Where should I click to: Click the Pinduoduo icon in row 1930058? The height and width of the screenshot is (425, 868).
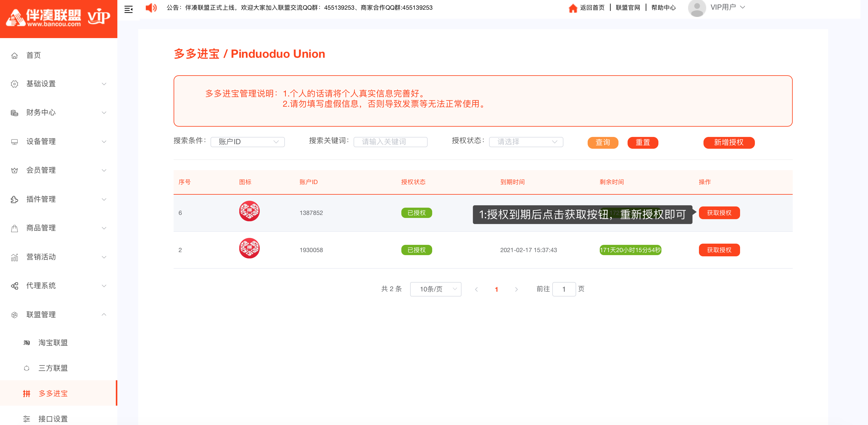coord(249,248)
